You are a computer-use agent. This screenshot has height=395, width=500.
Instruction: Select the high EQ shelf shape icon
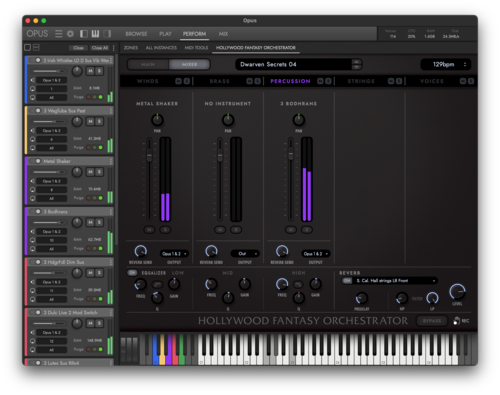coord(298,284)
